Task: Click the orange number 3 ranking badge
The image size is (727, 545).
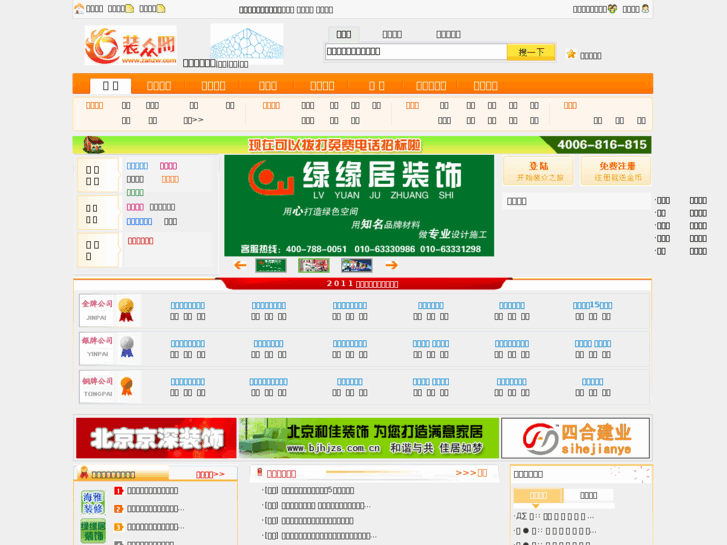Action: pyautogui.click(x=118, y=527)
